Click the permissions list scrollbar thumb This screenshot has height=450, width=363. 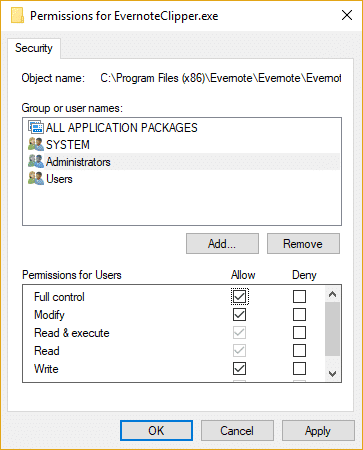pyautogui.click(x=332, y=329)
